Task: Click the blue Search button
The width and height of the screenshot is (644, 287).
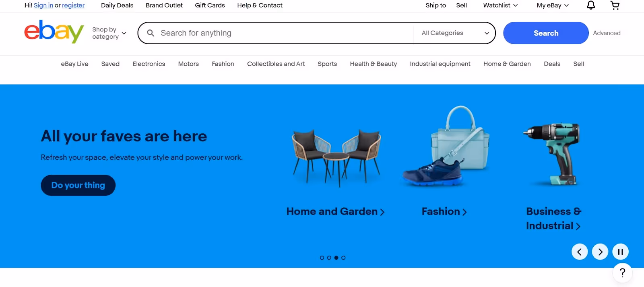Action: (x=546, y=33)
